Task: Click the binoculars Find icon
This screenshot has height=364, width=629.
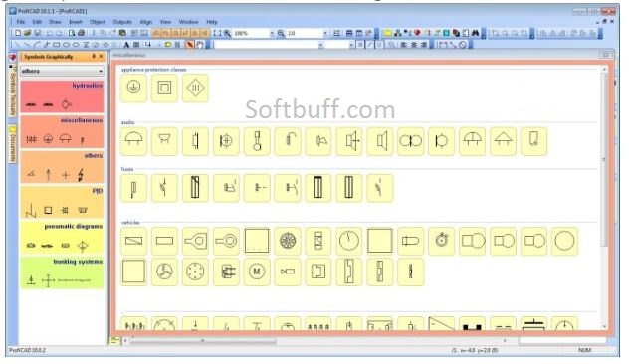Action: coord(476,33)
